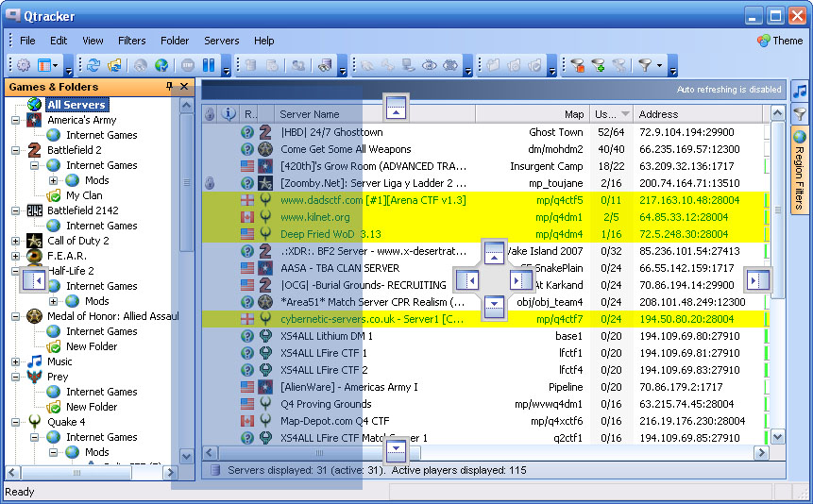Click the music note icon in right sidebar
Image resolution: width=813 pixels, height=504 pixels.
coord(800,92)
